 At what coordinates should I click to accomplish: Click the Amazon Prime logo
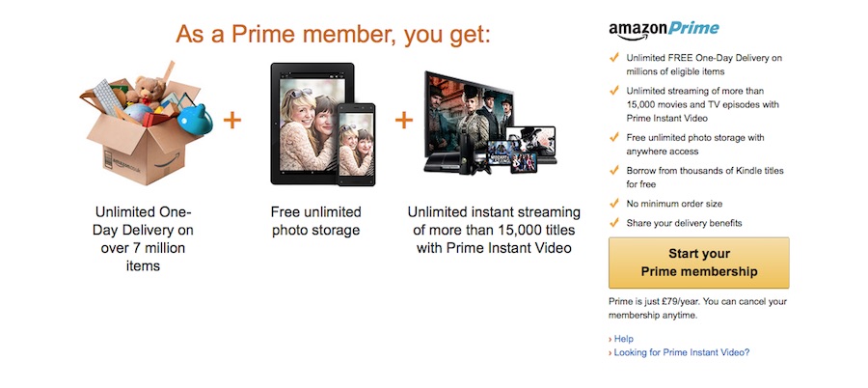coord(664,31)
